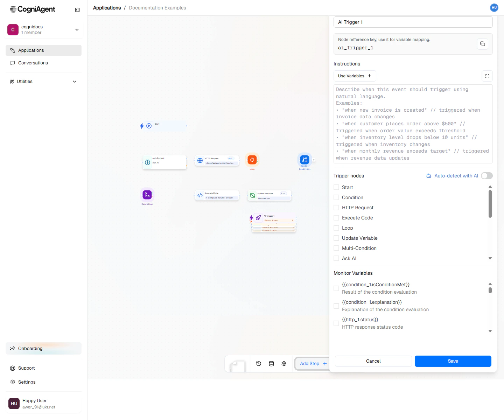The image size is (504, 420).
Task: Check the Update Variable trigger node box
Action: [336, 238]
